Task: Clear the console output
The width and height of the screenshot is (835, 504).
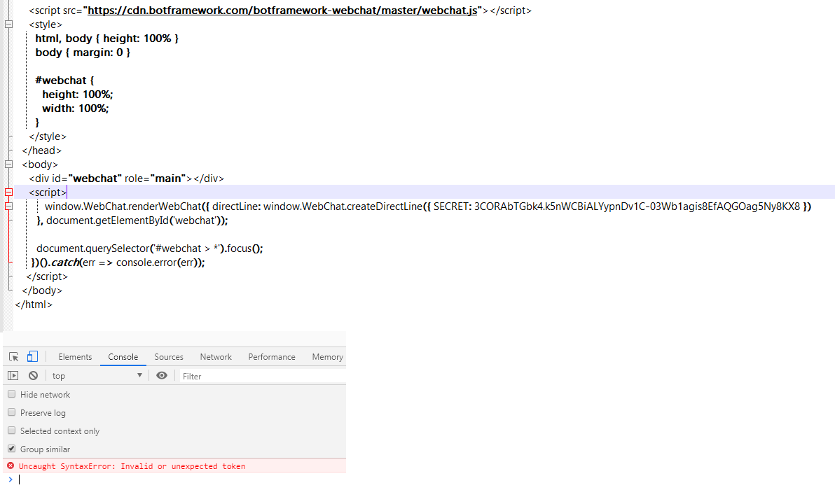Action: pos(33,375)
